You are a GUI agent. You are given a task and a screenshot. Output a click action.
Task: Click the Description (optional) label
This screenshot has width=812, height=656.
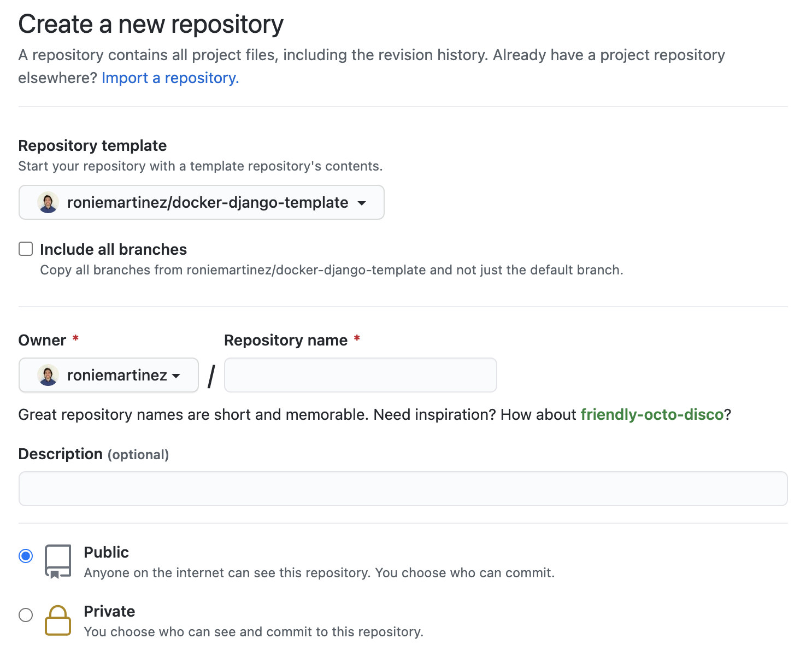tap(93, 454)
